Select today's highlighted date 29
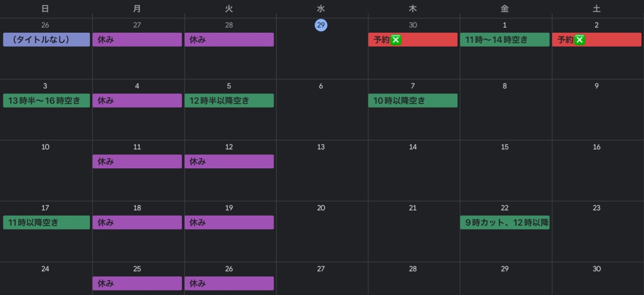The height and width of the screenshot is (295, 644). pyautogui.click(x=321, y=25)
